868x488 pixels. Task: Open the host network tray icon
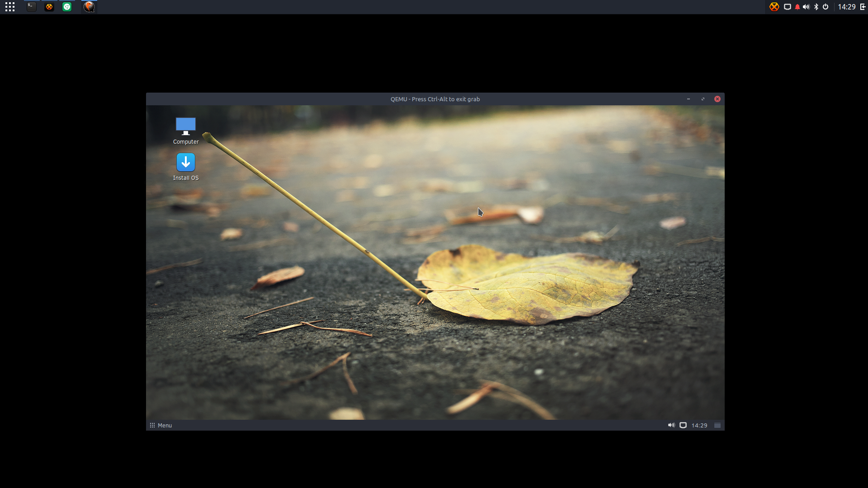click(x=787, y=7)
